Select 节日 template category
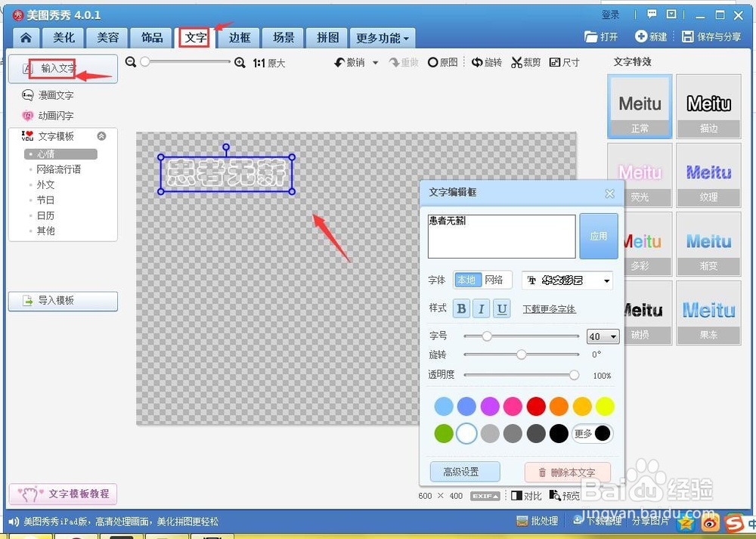 (46, 200)
